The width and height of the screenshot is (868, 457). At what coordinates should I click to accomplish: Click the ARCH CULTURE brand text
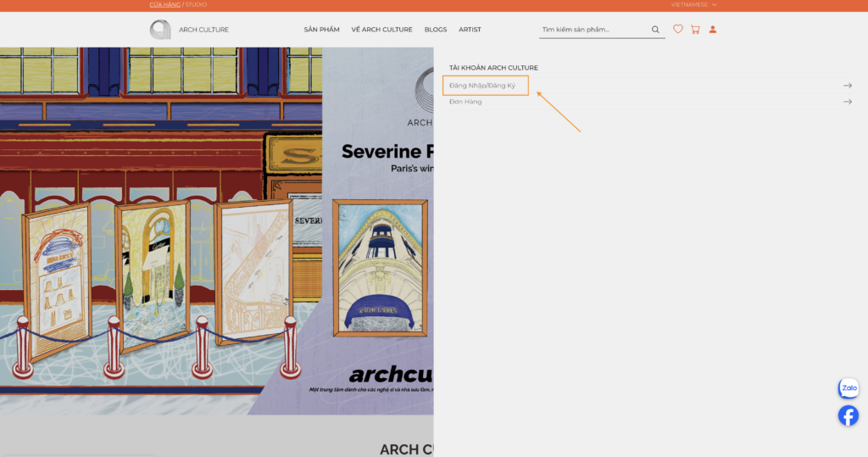[203, 30]
